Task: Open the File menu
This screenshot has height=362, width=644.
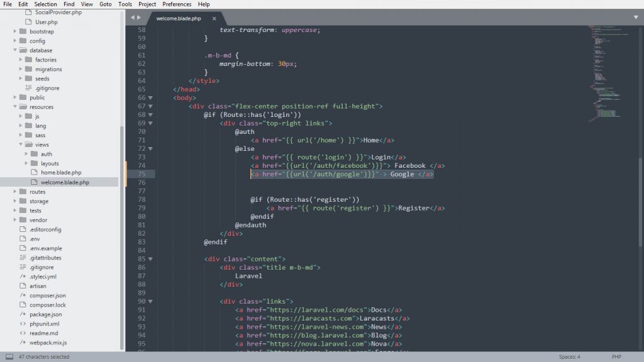Action: [x=8, y=4]
